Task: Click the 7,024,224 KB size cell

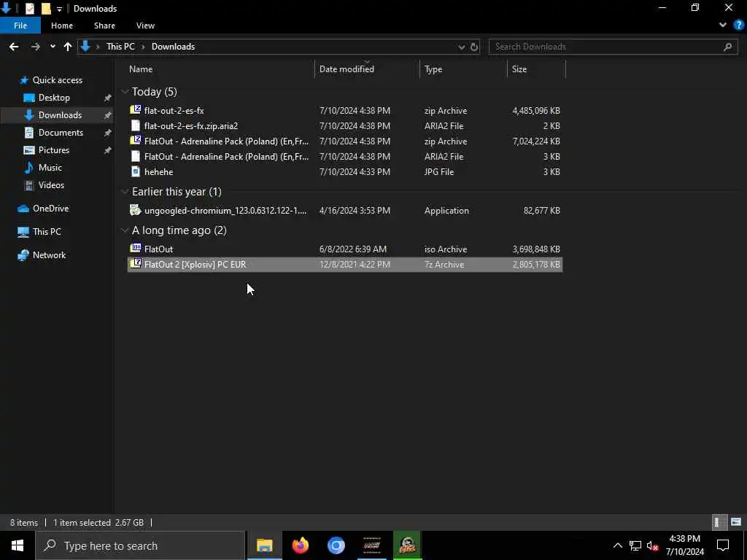Action: 536,141
